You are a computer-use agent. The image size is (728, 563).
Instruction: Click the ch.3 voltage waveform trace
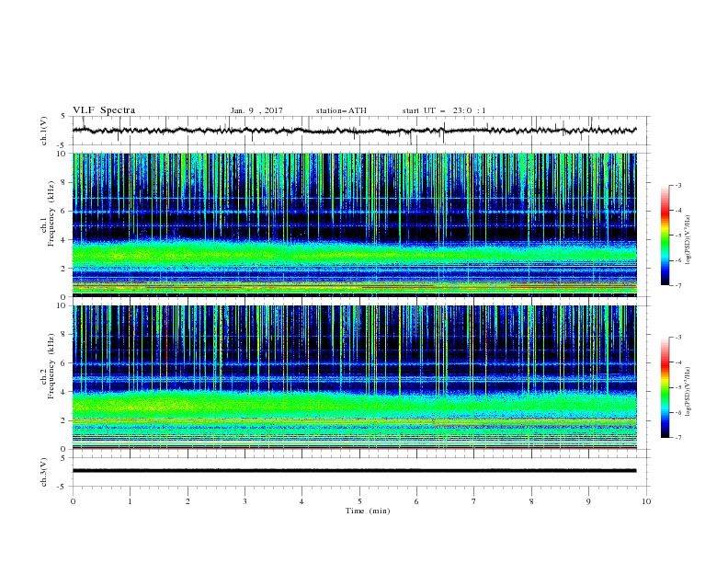point(354,471)
